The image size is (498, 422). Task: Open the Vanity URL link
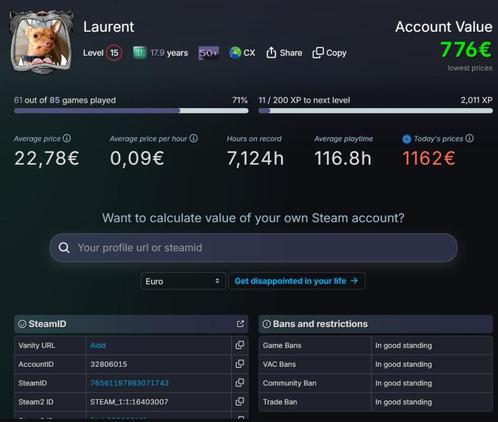[98, 345]
